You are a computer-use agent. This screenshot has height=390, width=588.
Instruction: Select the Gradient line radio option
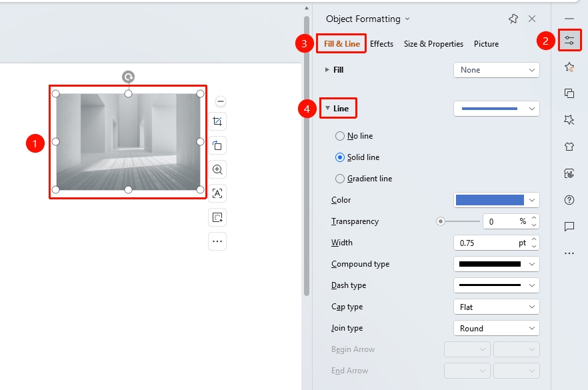pyautogui.click(x=364, y=179)
